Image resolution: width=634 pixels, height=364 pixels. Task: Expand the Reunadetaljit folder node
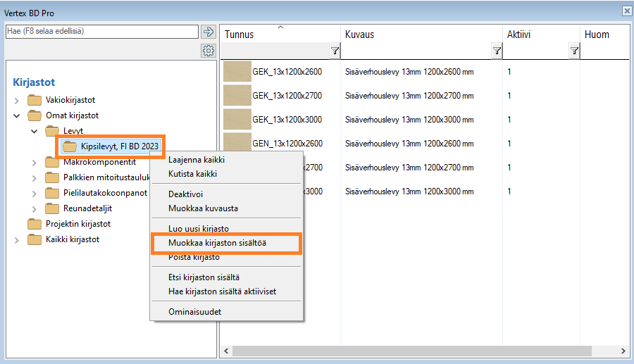pyautogui.click(x=35, y=208)
